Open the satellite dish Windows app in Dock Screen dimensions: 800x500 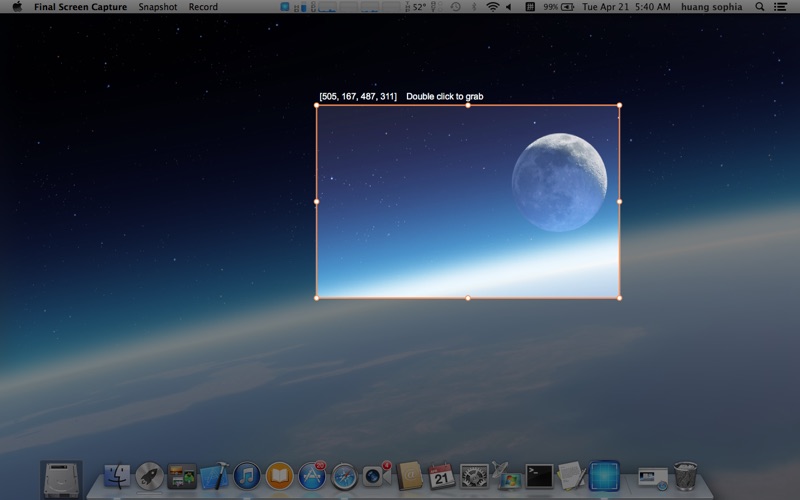[x=506, y=476]
